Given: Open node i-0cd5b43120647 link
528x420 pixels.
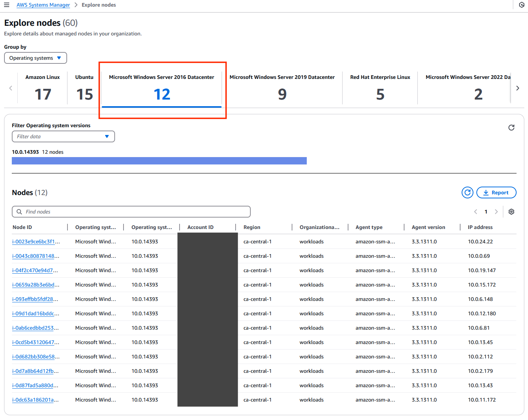Looking at the screenshot, I should (x=35, y=342).
